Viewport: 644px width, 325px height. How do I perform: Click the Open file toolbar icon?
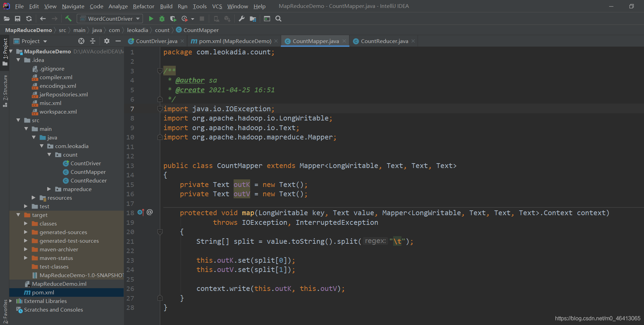7,19
